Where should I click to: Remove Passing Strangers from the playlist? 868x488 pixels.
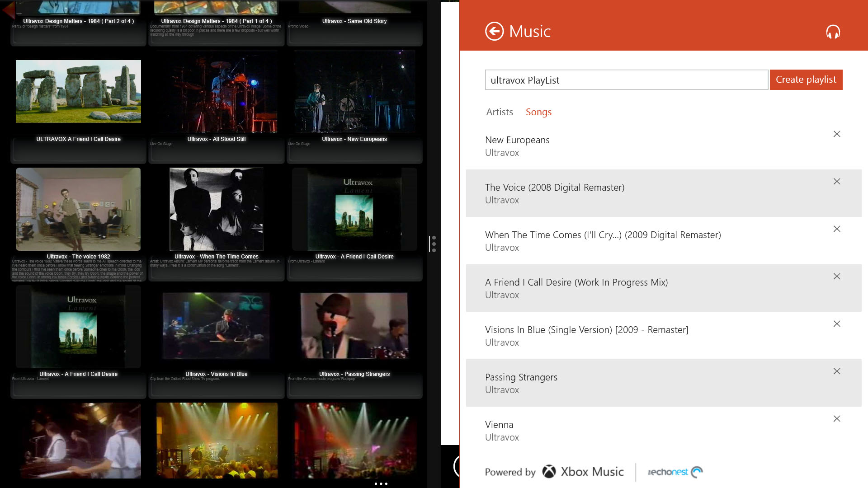(x=837, y=371)
